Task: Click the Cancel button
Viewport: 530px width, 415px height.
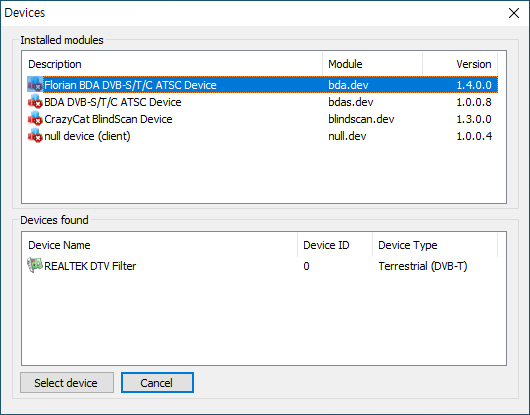Action: tap(157, 383)
